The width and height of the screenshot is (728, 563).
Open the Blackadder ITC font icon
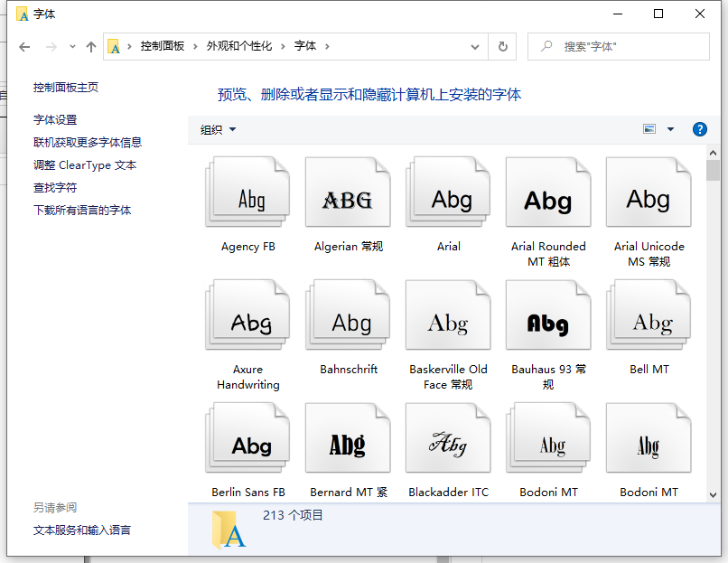[448, 438]
